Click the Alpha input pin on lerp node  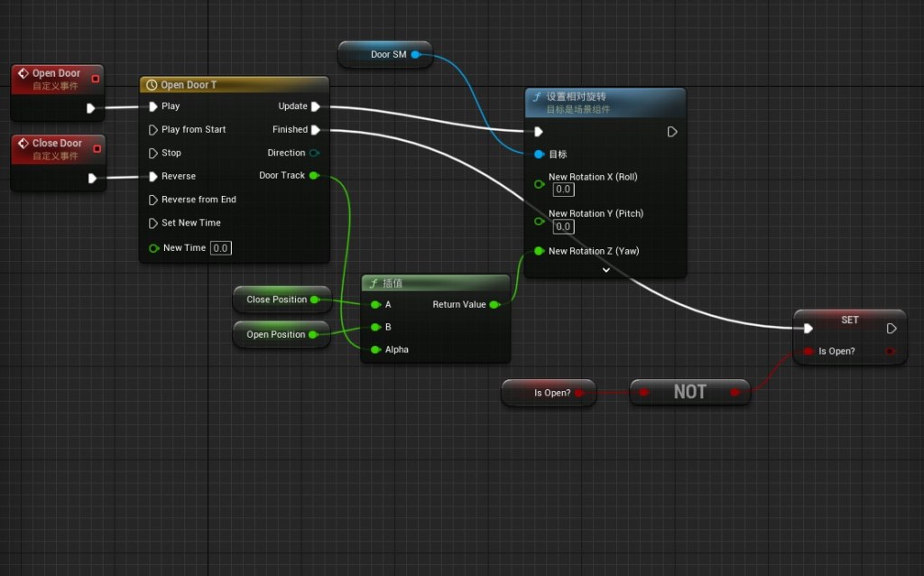pyautogui.click(x=375, y=349)
